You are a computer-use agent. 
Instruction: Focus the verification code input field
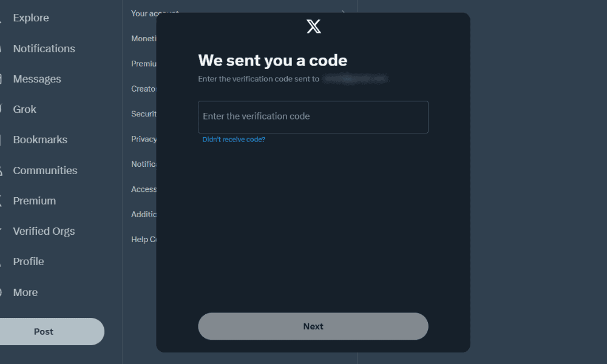point(313,116)
